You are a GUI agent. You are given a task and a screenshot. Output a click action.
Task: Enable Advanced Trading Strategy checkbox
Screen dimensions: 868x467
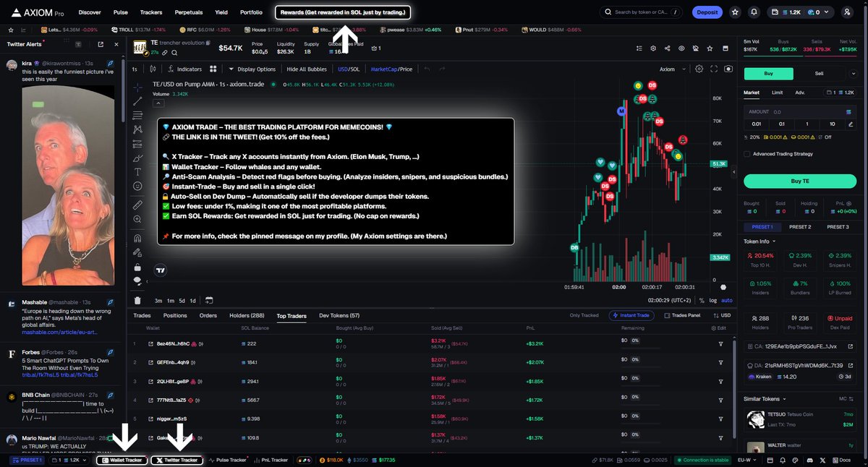pos(747,153)
